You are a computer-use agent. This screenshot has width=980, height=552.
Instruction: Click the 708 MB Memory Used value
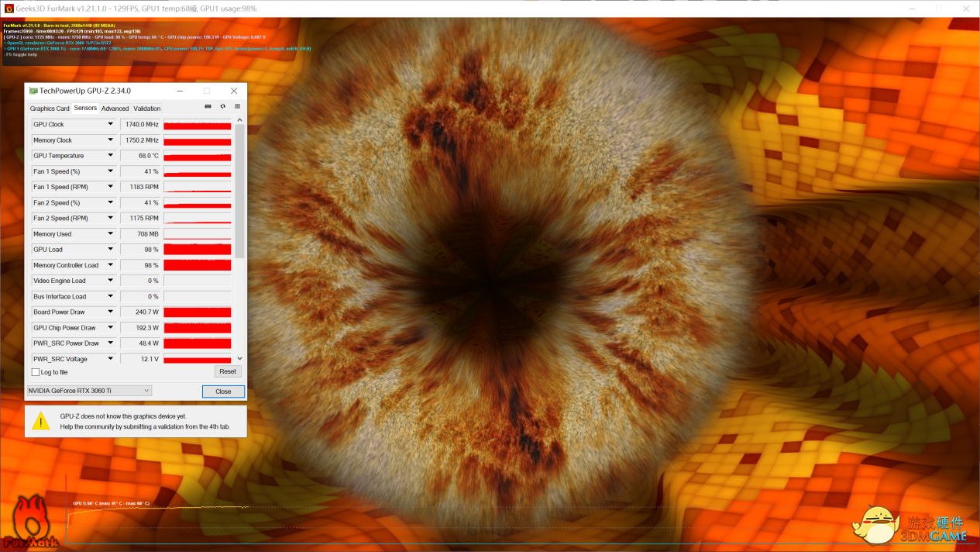[140, 234]
